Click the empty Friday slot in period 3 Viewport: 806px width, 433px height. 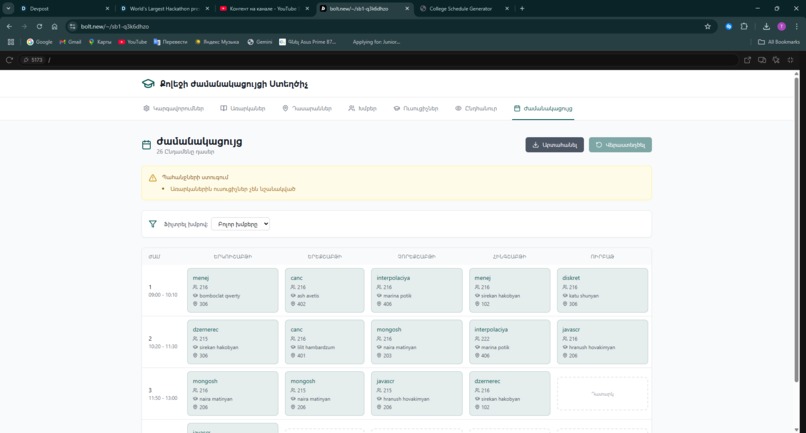tap(602, 394)
